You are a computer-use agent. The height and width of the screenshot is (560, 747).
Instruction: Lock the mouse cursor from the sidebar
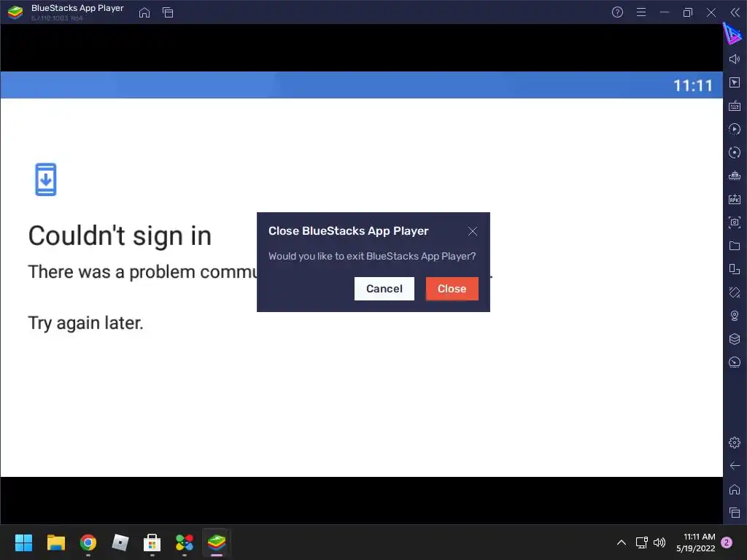pyautogui.click(x=735, y=82)
